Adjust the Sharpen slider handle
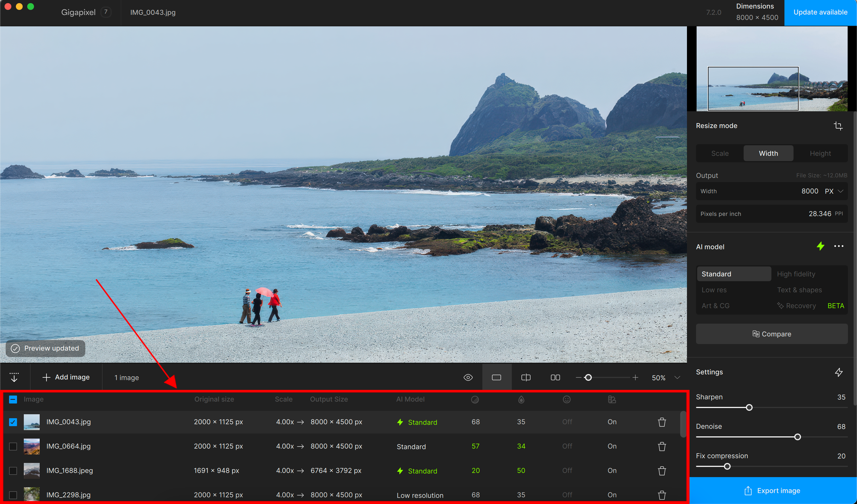Image resolution: width=857 pixels, height=504 pixels. tap(749, 407)
